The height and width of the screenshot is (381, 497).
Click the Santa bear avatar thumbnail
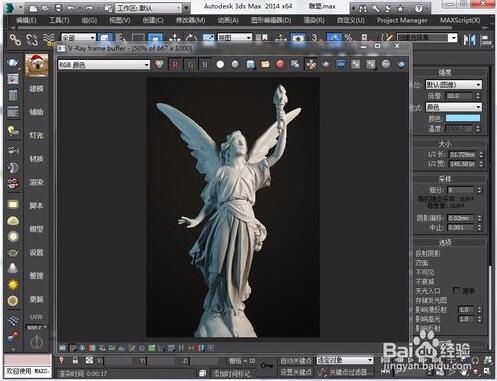(36, 65)
